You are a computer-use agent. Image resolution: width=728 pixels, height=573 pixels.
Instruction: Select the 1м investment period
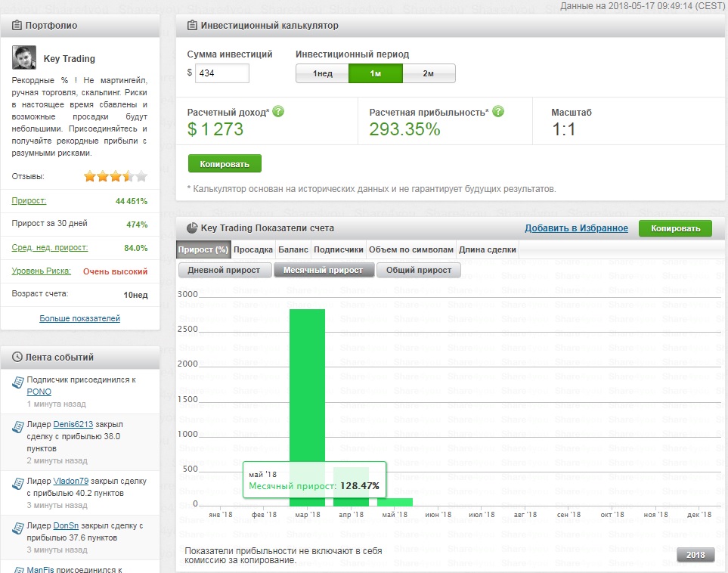point(376,73)
